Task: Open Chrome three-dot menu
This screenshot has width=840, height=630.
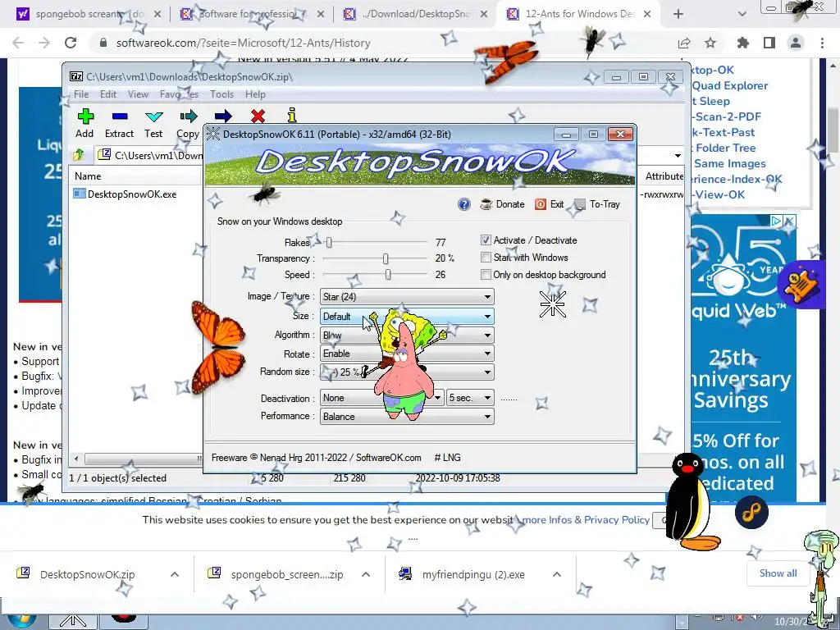Action: point(822,43)
